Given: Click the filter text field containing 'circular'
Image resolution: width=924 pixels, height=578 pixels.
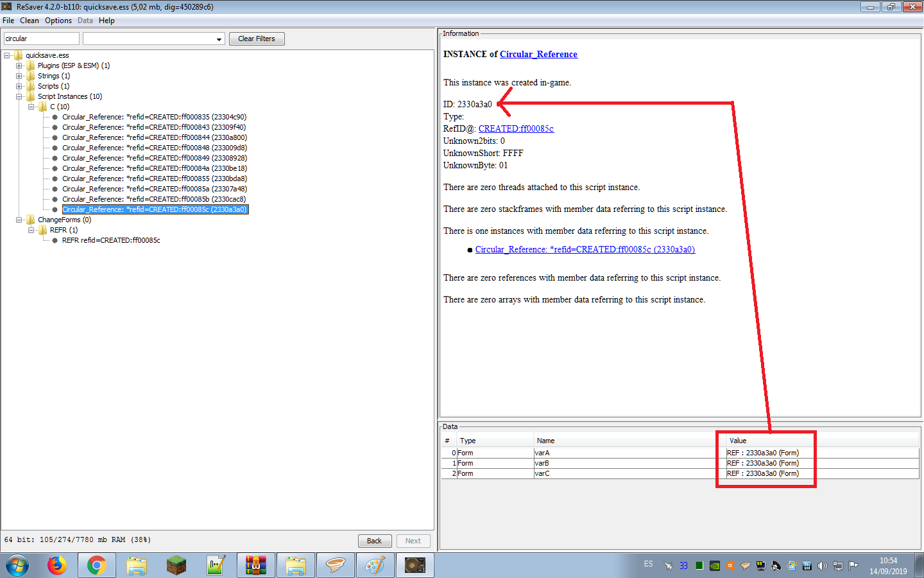Looking at the screenshot, I should tap(42, 39).
